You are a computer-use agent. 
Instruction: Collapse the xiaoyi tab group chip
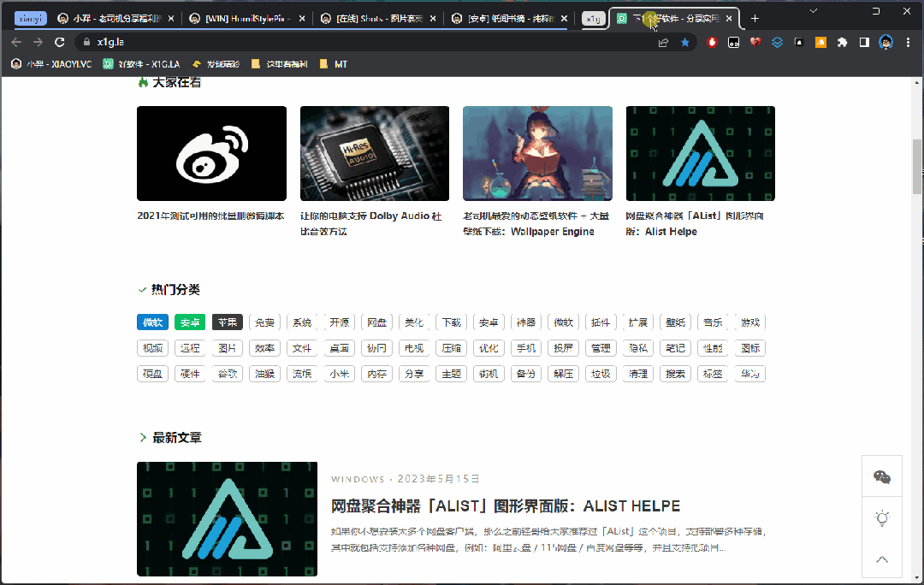click(30, 18)
